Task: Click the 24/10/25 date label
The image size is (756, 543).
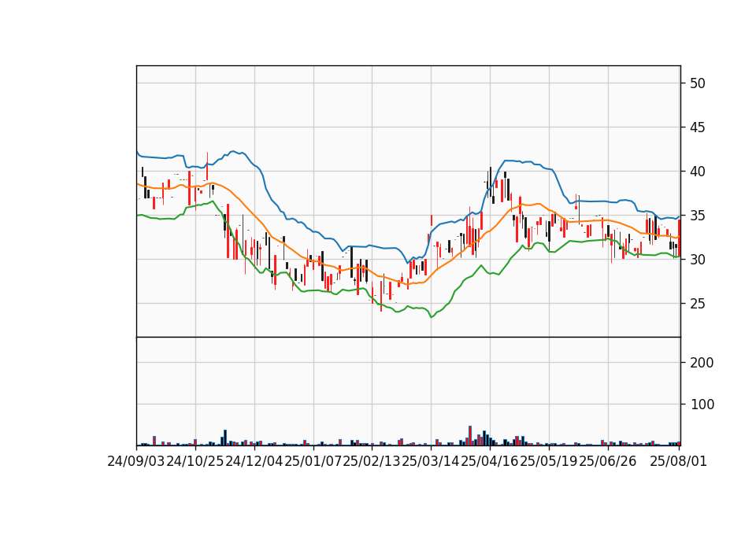Action: (x=195, y=461)
